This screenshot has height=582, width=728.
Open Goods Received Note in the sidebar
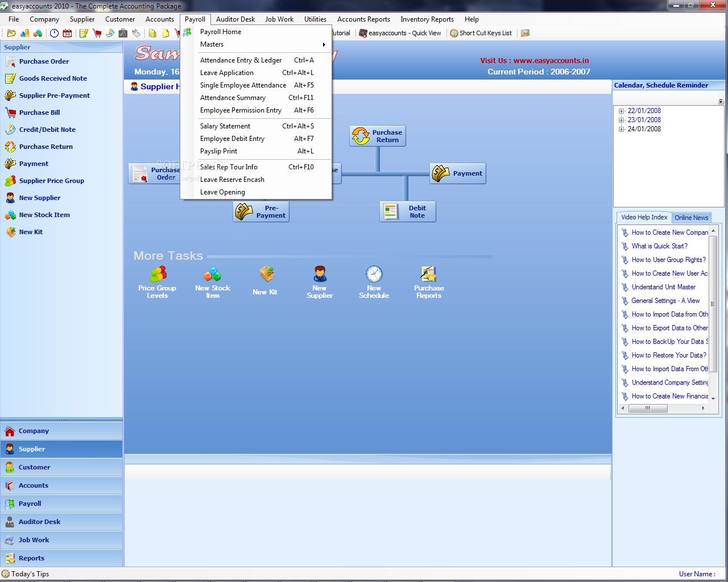pyautogui.click(x=53, y=78)
